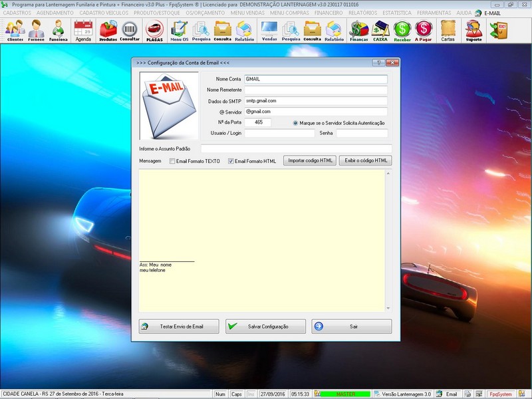Click the Receber dollar icon

point(402,30)
